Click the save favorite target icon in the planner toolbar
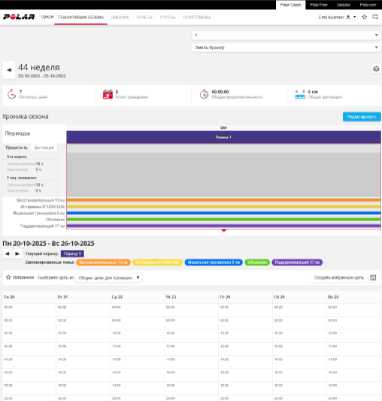The image size is (382, 401). pos(373,277)
